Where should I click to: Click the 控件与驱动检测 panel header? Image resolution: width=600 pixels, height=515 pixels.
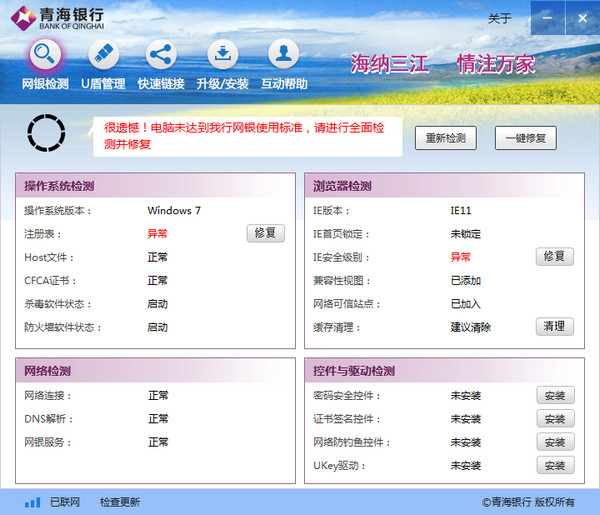tap(444, 371)
